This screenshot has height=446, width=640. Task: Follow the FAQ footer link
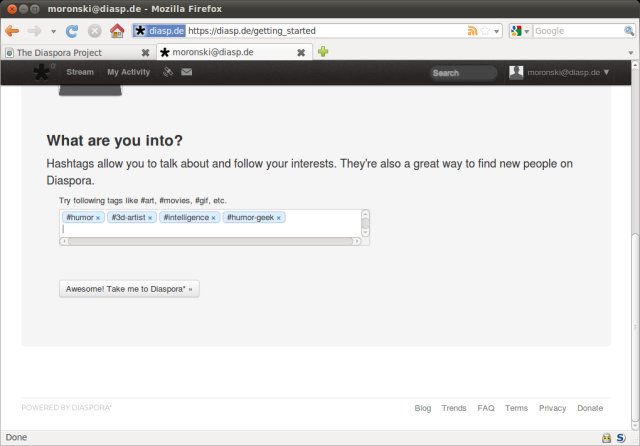pyautogui.click(x=486, y=408)
